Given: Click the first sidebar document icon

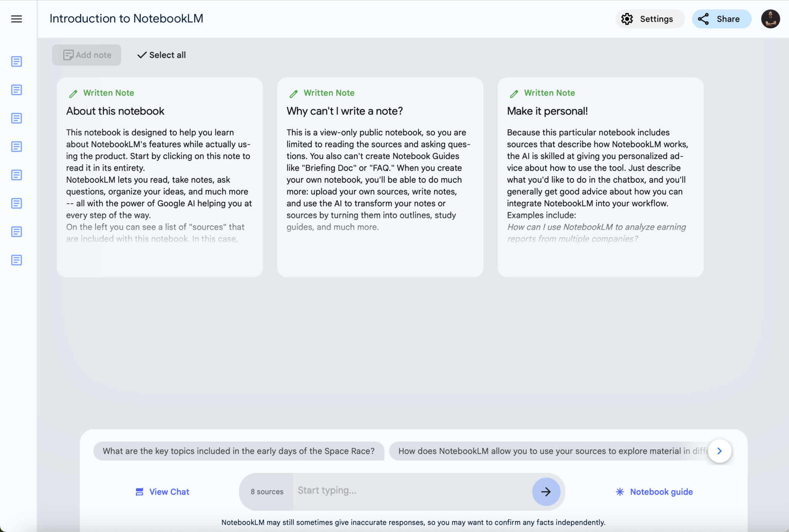Looking at the screenshot, I should pyautogui.click(x=17, y=61).
